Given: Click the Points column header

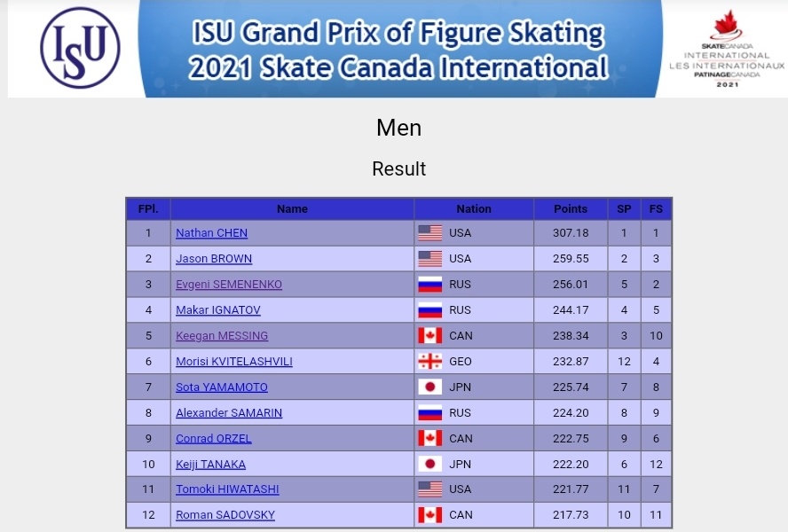Looking at the screenshot, I should click(x=571, y=209).
